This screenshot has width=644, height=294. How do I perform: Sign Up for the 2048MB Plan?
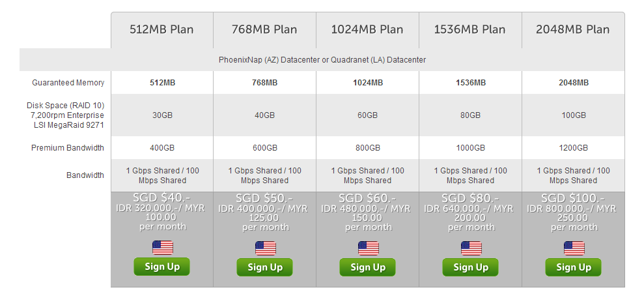tap(574, 267)
